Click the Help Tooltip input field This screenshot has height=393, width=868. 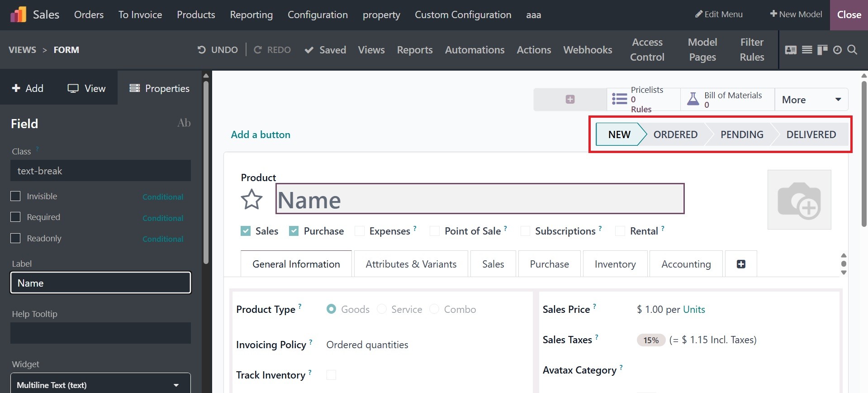click(100, 333)
